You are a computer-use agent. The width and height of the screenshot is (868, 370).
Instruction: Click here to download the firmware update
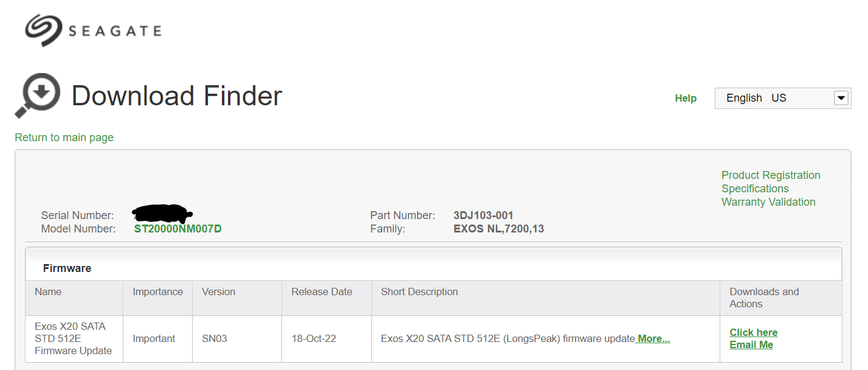[x=753, y=332]
